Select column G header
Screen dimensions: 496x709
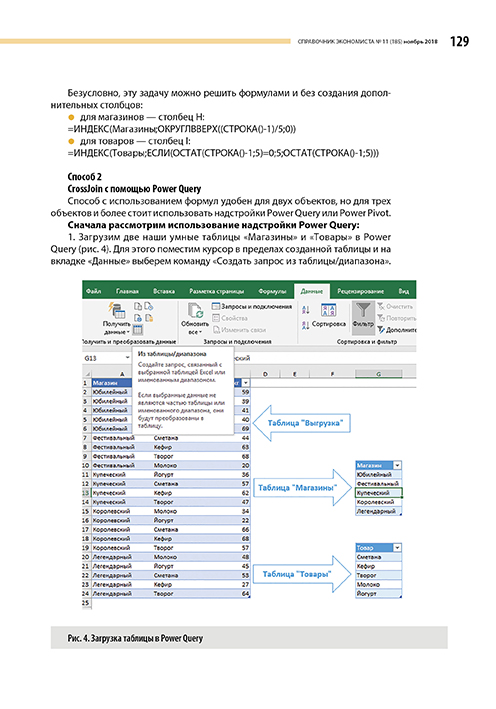[378, 374]
